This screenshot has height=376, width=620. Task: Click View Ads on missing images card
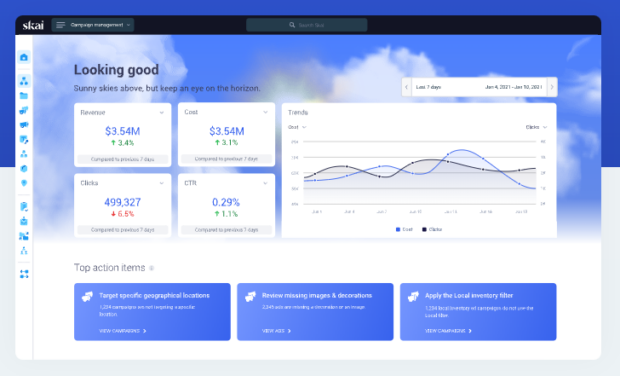pyautogui.click(x=276, y=331)
